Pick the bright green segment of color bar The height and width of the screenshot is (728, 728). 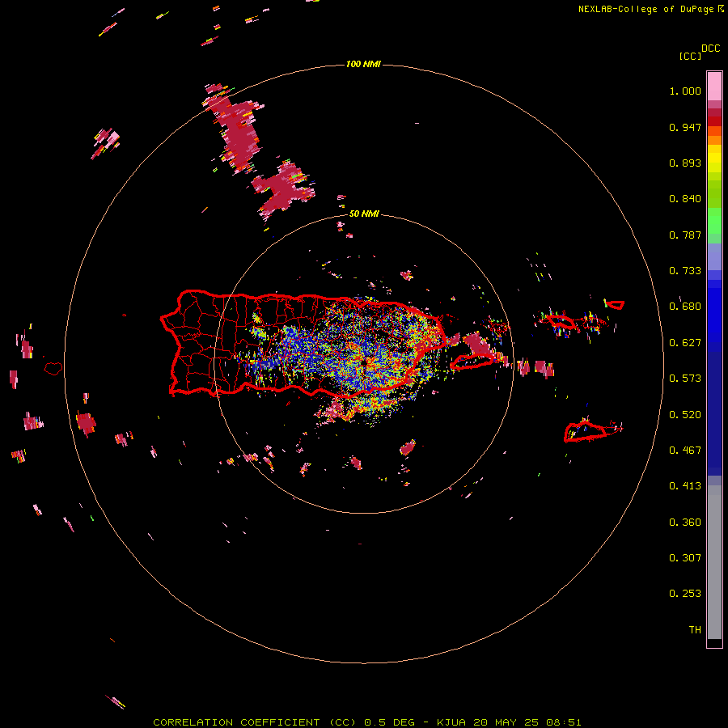[714, 221]
